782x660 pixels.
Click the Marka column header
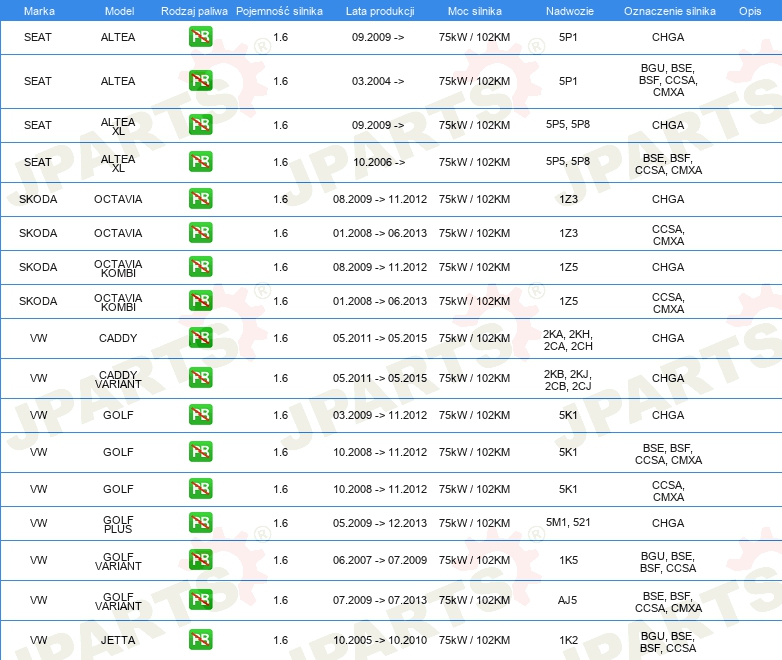pos(39,11)
